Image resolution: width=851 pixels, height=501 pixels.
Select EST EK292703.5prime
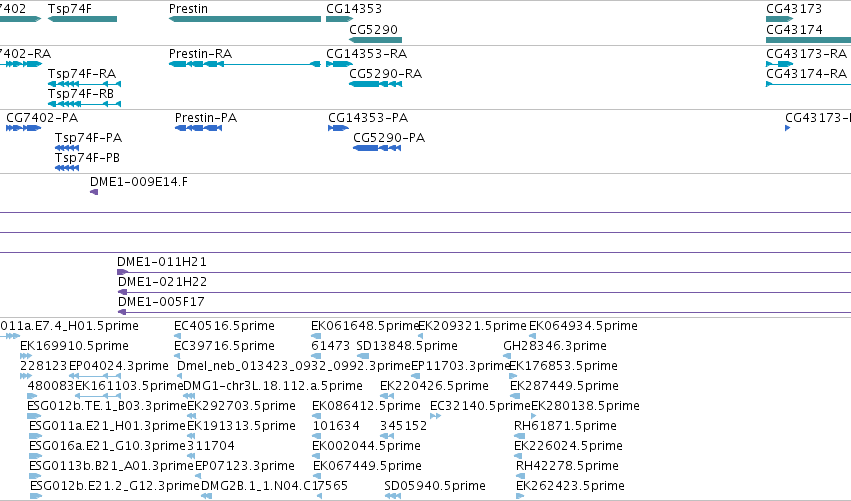pyautogui.click(x=242, y=406)
